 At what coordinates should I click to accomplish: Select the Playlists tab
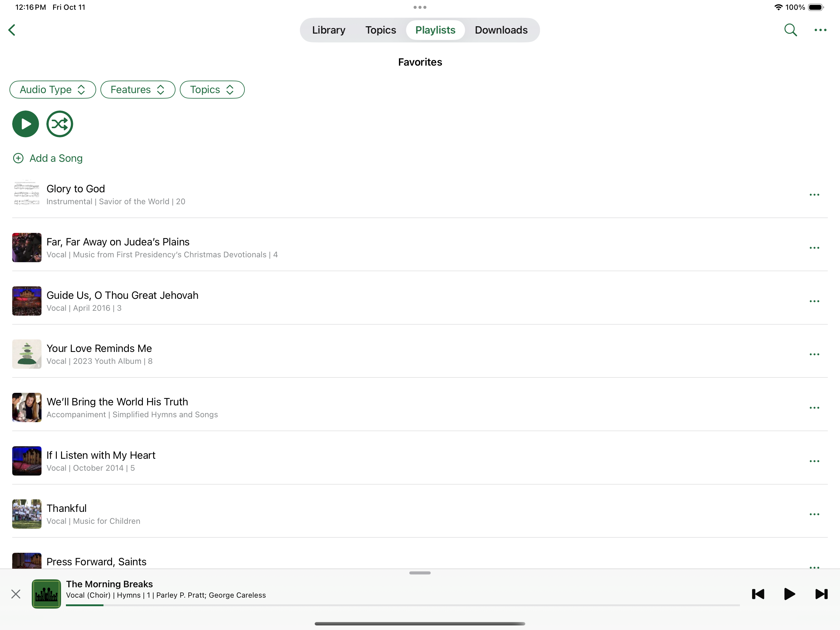tap(435, 30)
